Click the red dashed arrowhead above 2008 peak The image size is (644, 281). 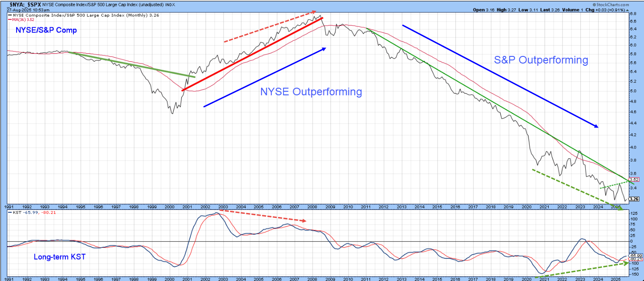point(314,13)
